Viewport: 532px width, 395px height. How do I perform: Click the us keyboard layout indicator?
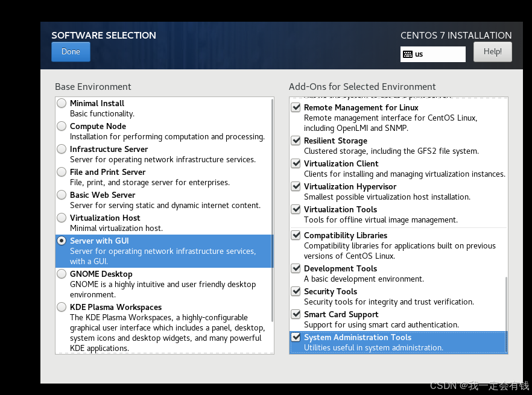click(x=433, y=54)
